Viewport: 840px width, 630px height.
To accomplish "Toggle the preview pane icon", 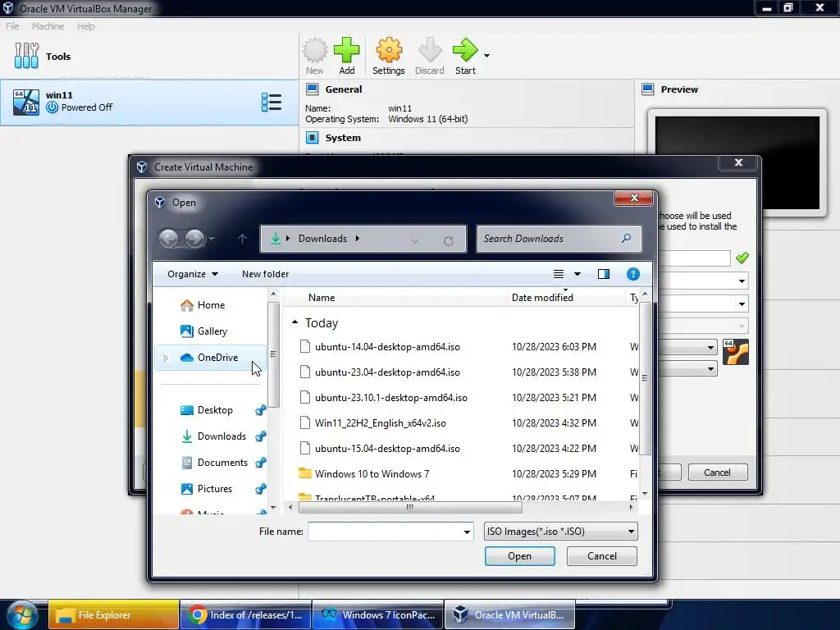I will point(604,274).
